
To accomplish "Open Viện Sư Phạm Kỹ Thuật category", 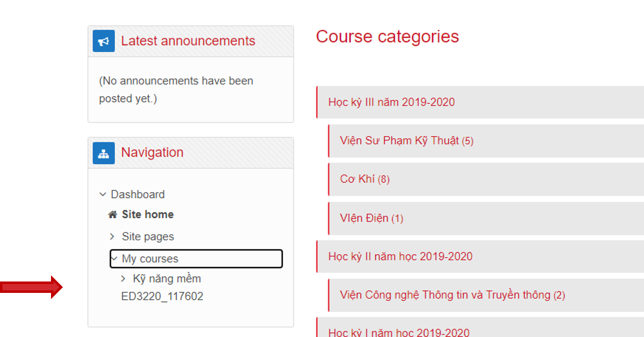I will pyautogui.click(x=399, y=141).
